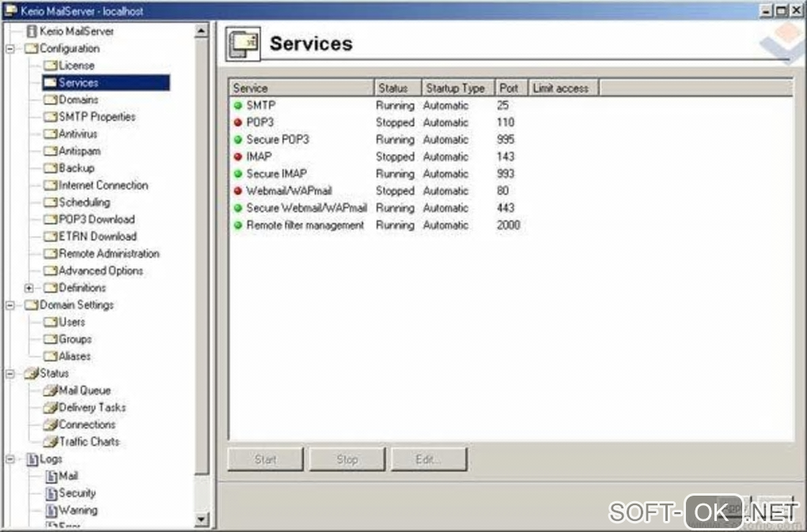Select the Status tree label
807x532 pixels.
point(54,373)
